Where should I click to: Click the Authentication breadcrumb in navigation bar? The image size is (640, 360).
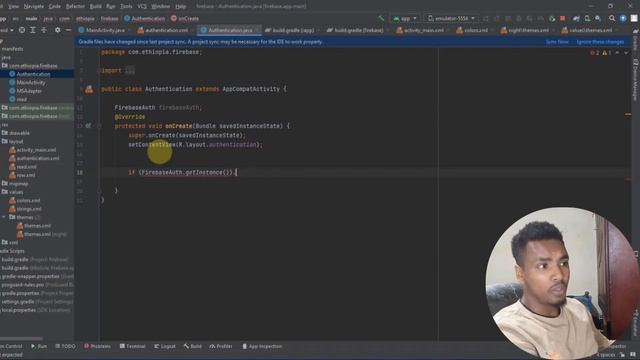144,18
